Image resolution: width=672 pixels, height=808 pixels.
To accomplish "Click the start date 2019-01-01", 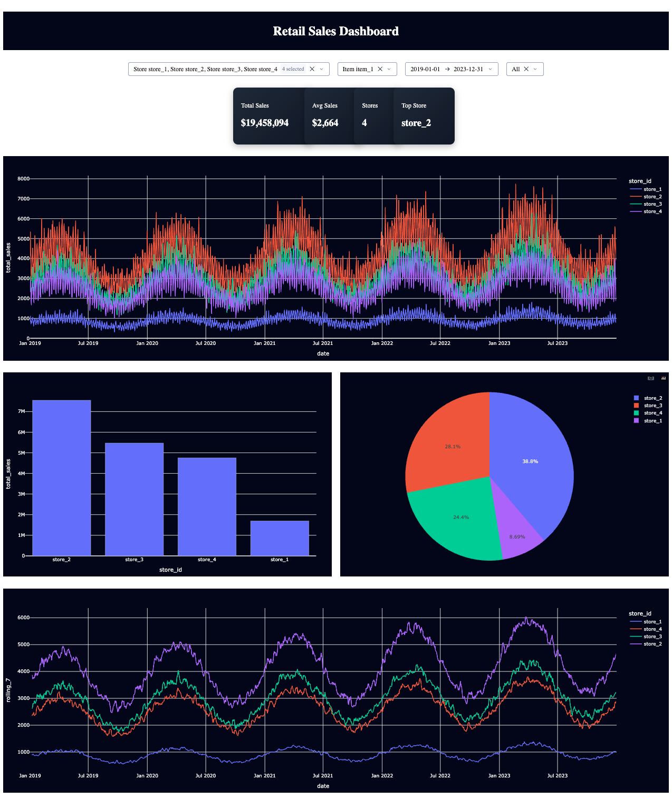I will click(x=425, y=69).
